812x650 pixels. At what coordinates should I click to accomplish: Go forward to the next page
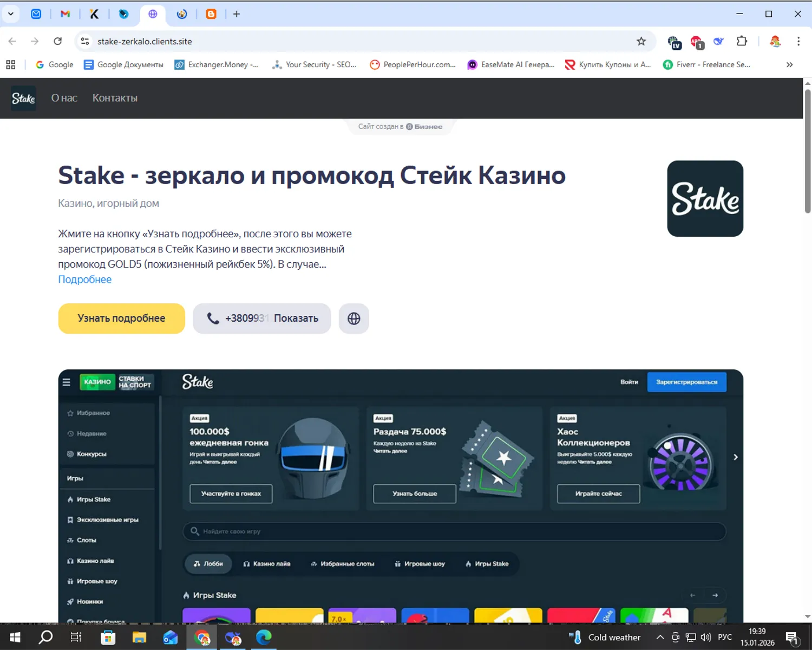(x=35, y=41)
